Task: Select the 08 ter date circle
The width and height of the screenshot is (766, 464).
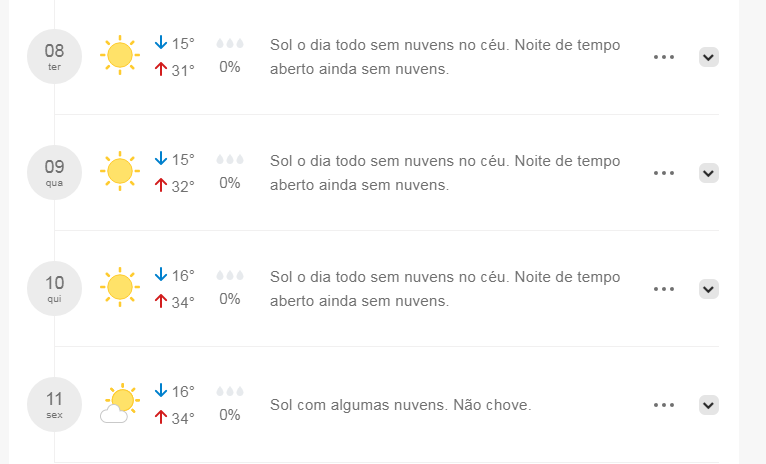Action: [54, 57]
